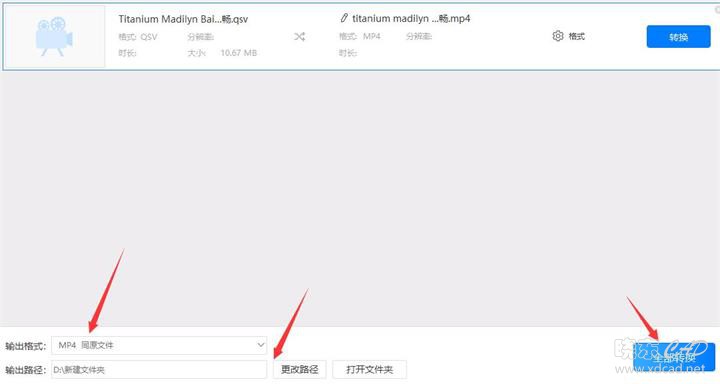Viewport: 720px width, 384px height.
Task: Open format settings via gear icon
Action: click(557, 36)
